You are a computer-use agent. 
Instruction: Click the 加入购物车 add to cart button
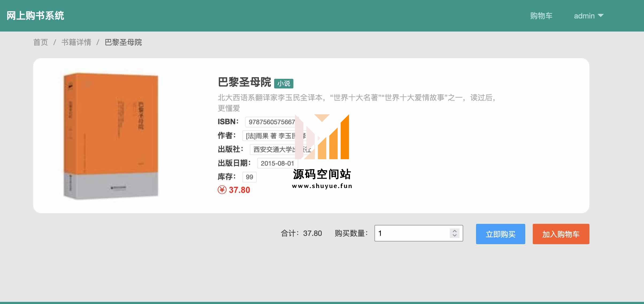click(561, 234)
